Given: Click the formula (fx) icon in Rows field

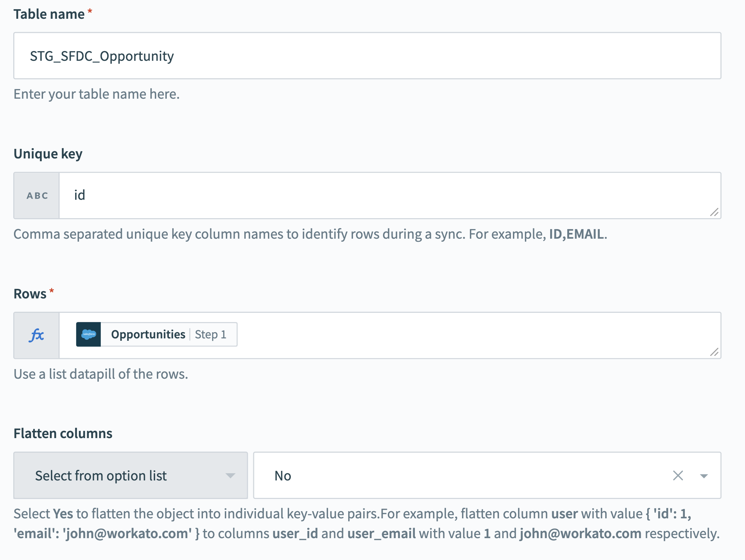Looking at the screenshot, I should pos(37,334).
